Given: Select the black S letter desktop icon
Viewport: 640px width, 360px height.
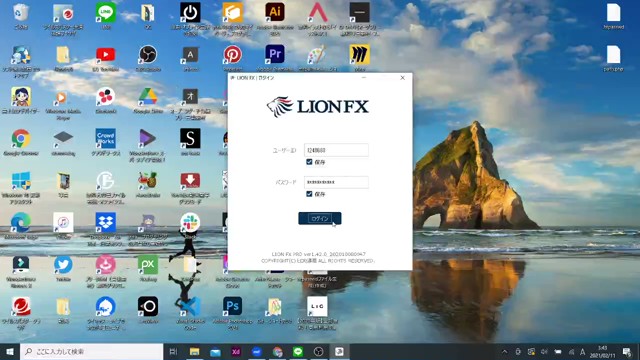Looking at the screenshot, I should click(190, 142).
